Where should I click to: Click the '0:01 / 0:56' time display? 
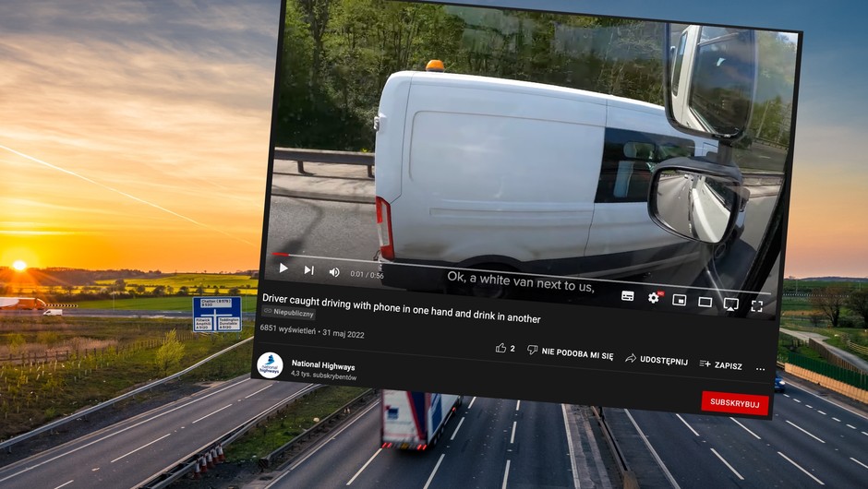tap(367, 274)
